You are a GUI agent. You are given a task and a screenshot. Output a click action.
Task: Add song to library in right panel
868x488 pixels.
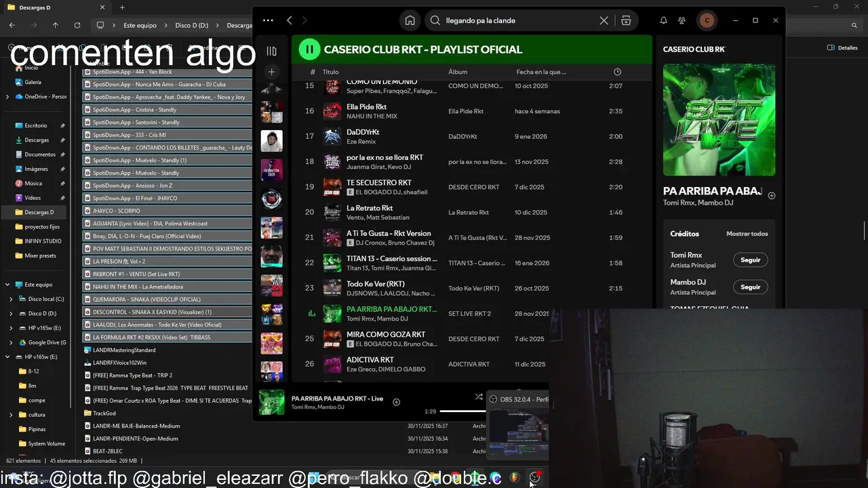771,195
